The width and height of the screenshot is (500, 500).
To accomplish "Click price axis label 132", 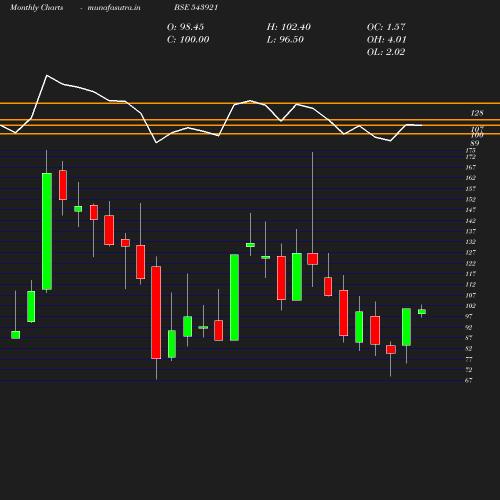I will tap(470, 242).
